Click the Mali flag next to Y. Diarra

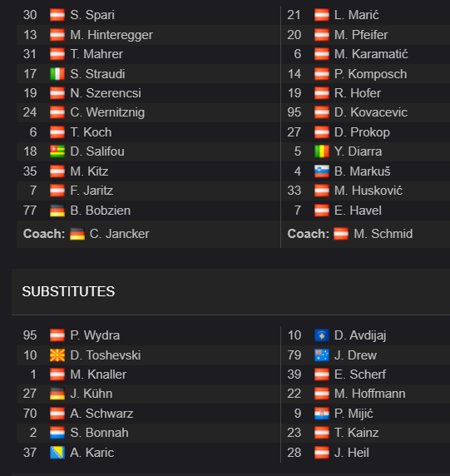click(322, 151)
